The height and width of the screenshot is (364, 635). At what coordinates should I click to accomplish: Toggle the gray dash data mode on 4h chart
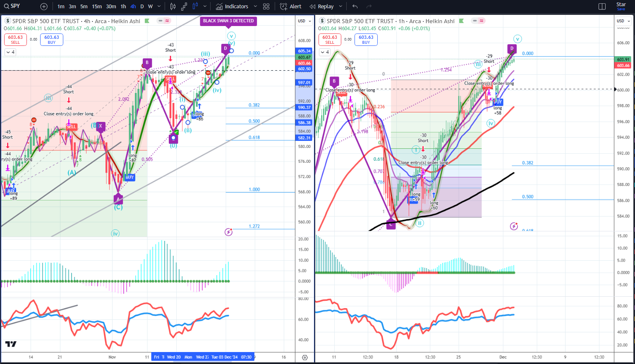tap(160, 21)
